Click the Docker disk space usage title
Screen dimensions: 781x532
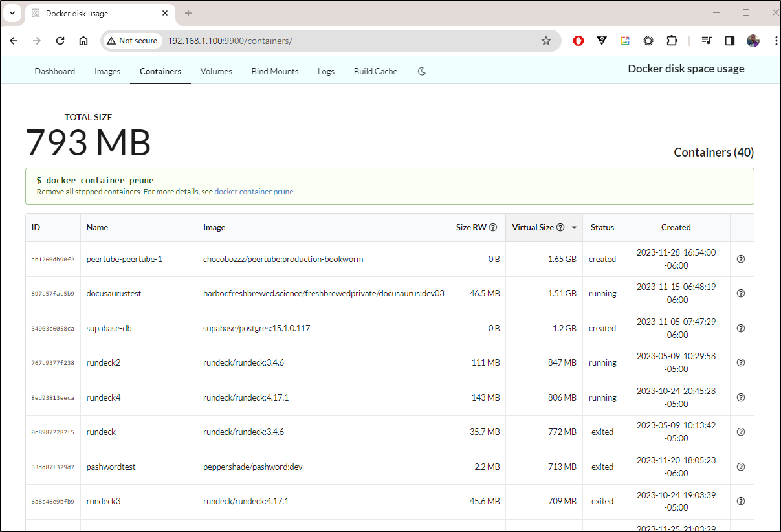[686, 69]
